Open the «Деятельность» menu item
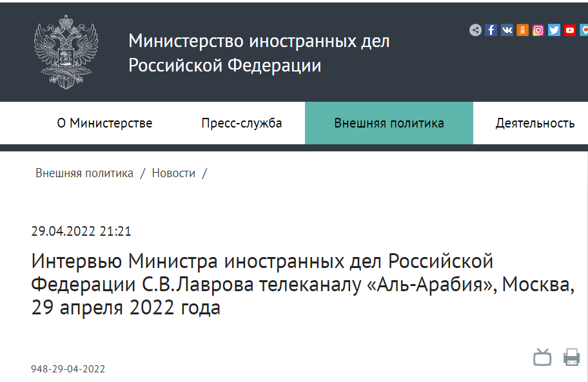Viewport: 588px width, 382px height. [535, 123]
